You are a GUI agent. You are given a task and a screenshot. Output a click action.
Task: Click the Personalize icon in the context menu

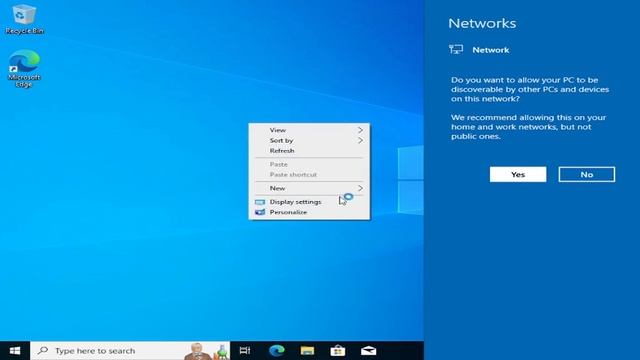click(260, 212)
